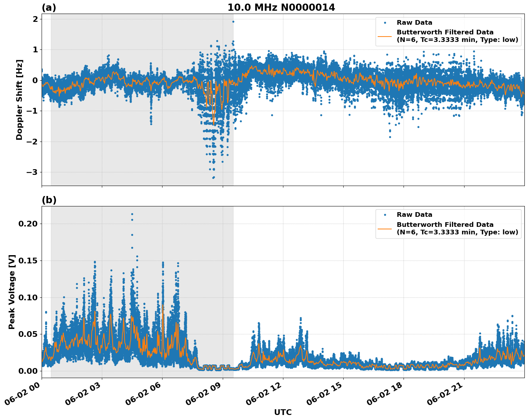Click the 'Peak Voltage [V]' axis label

click(x=12, y=292)
